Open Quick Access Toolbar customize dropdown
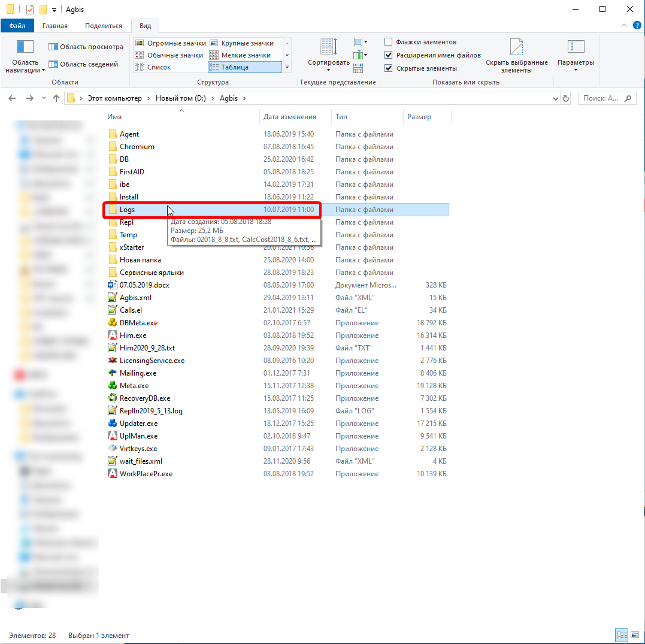The height and width of the screenshot is (644, 645). (x=54, y=10)
